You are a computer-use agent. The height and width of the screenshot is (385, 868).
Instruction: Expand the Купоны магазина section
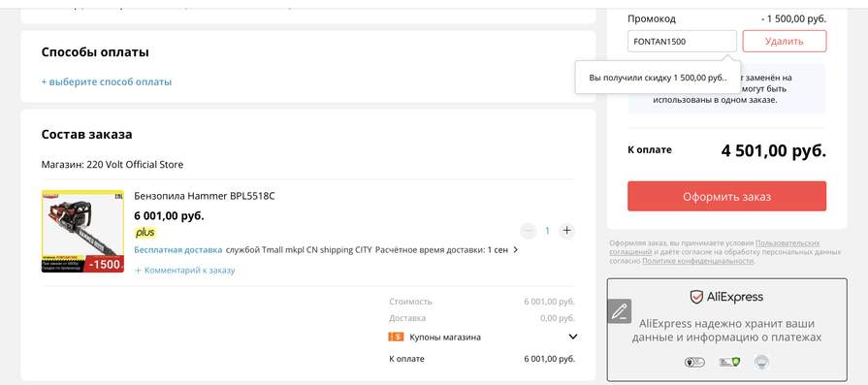573,337
